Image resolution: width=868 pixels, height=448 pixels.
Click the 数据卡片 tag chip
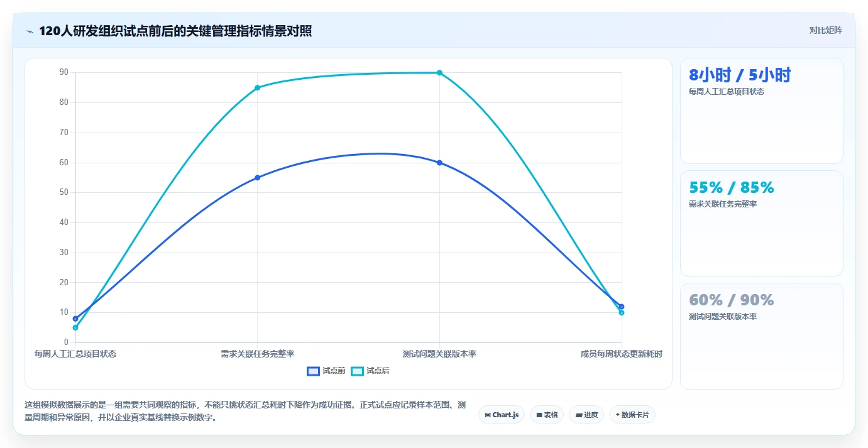coord(632,415)
